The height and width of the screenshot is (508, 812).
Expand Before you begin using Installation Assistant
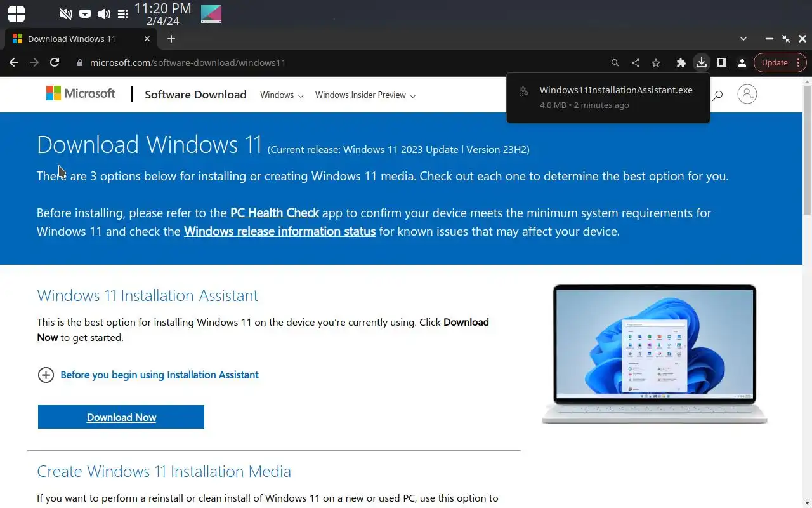tap(148, 375)
